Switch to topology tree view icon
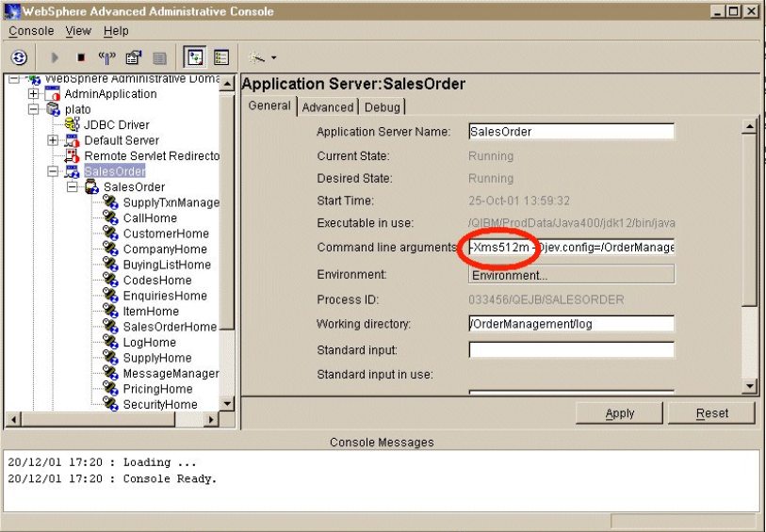This screenshot has height=532, width=766. tap(195, 57)
